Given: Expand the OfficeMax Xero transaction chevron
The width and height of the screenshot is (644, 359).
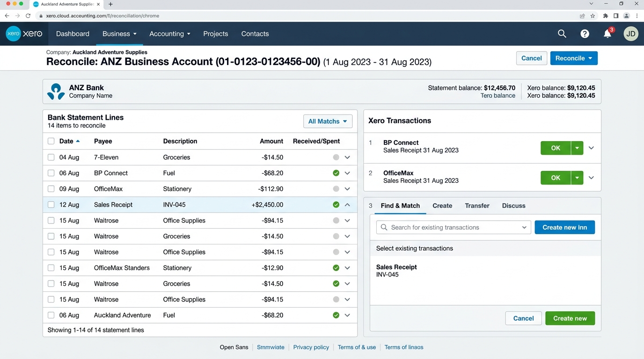Looking at the screenshot, I should point(591,178).
